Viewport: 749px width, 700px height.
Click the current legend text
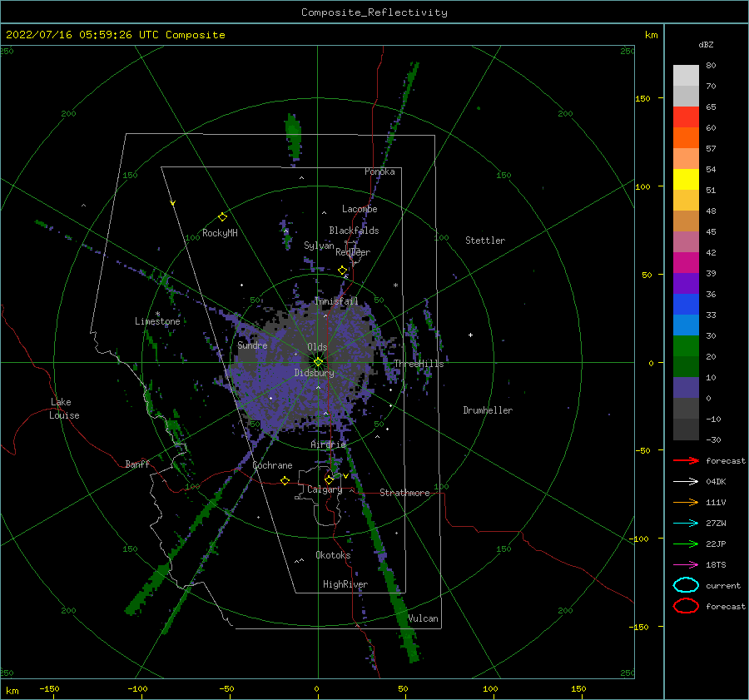click(x=723, y=586)
